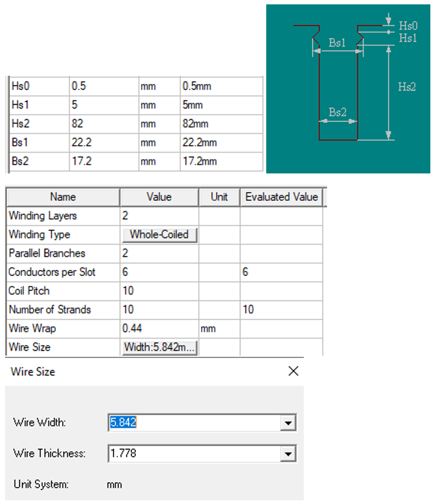Select the Value column header
This screenshot has width=436, height=504.
click(x=159, y=197)
